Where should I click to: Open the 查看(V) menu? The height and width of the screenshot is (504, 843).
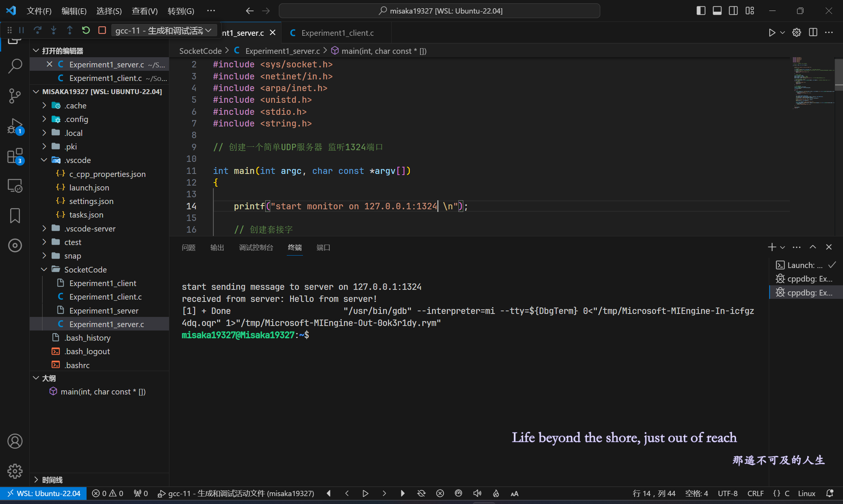point(145,11)
